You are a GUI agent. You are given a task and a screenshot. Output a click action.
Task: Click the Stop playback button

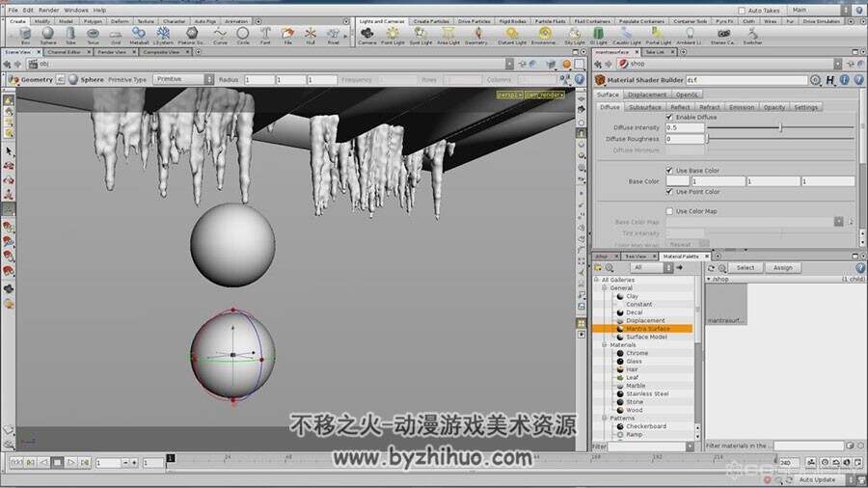tap(57, 462)
